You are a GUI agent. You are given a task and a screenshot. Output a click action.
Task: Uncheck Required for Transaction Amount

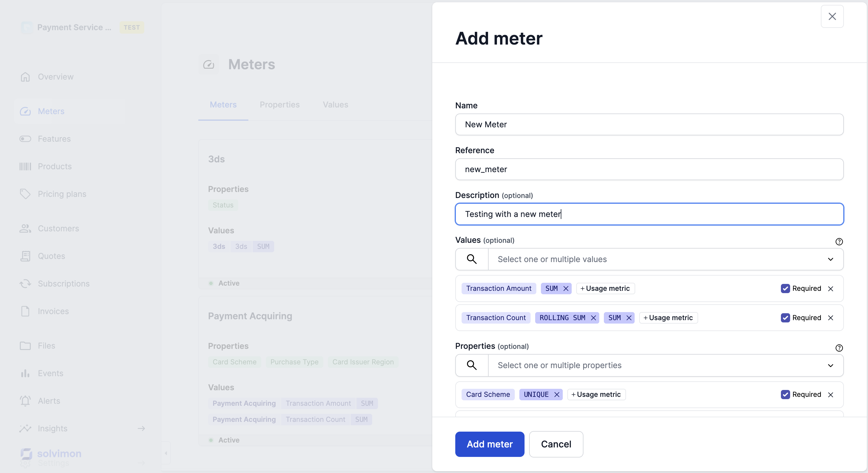[785, 289]
